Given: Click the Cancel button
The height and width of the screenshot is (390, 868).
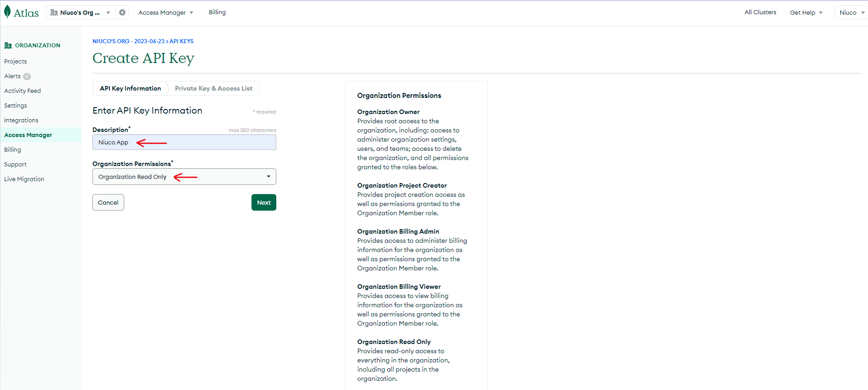Looking at the screenshot, I should pyautogui.click(x=108, y=202).
